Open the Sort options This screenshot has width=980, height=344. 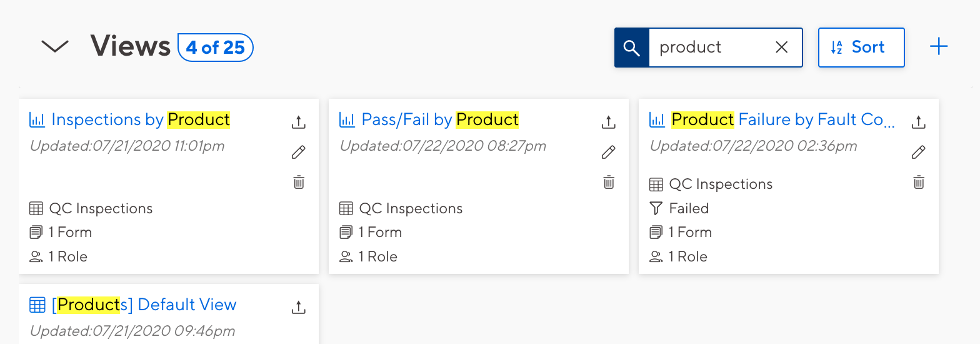(x=861, y=48)
